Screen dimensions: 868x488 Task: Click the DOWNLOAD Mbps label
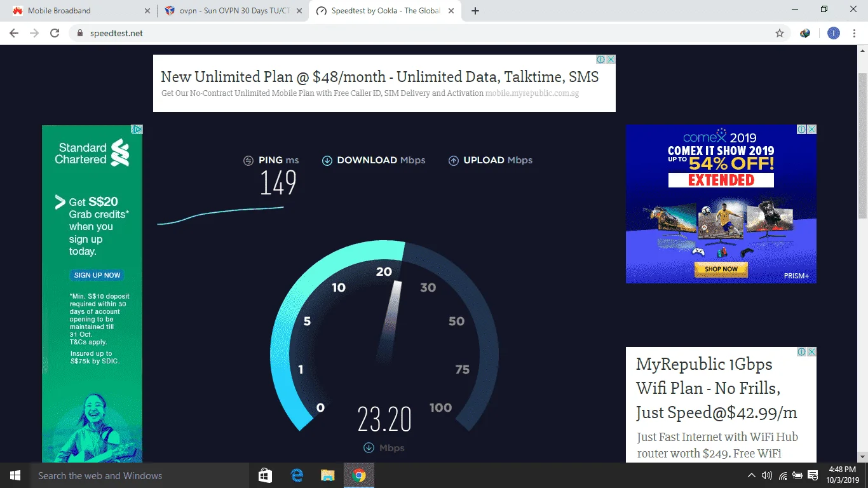pos(381,160)
